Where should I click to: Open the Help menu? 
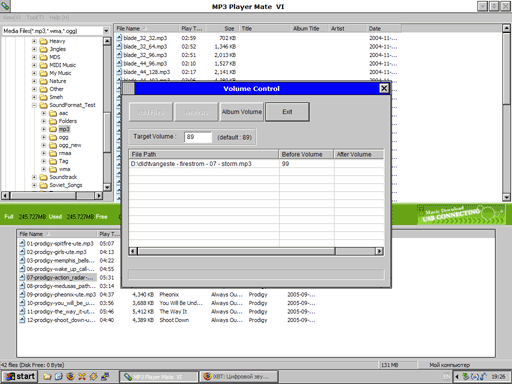point(59,17)
